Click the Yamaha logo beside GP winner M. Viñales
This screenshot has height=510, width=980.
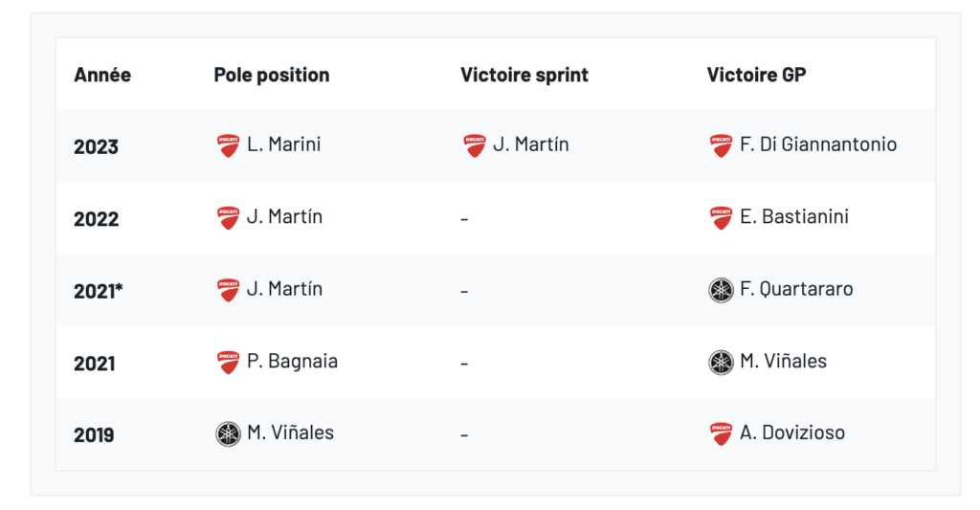pos(721,363)
